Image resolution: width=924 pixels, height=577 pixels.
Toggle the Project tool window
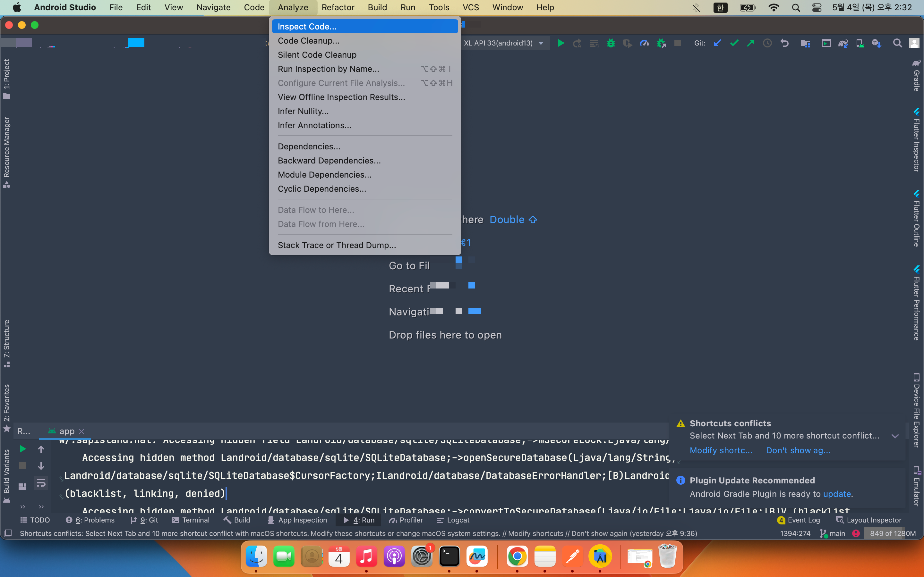click(x=6, y=78)
